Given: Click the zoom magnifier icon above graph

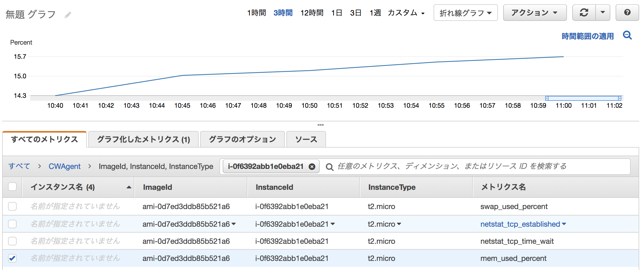Looking at the screenshot, I should coord(627,35).
